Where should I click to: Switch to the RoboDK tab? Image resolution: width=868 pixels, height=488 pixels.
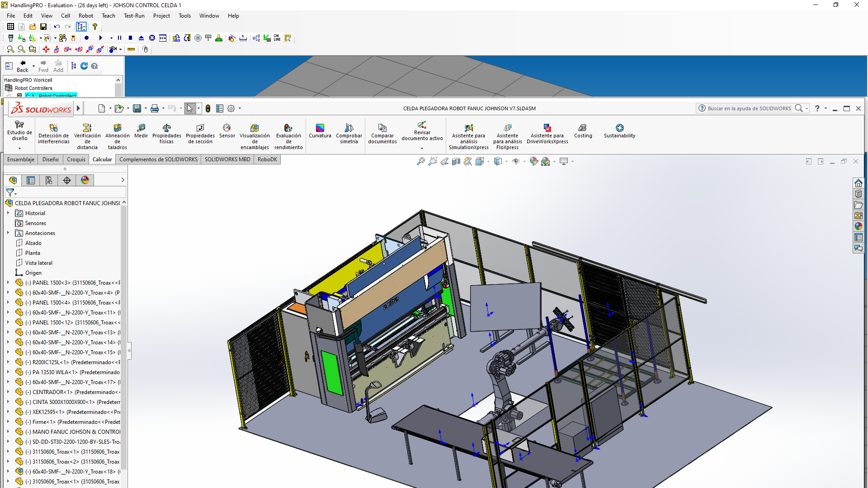(x=267, y=160)
